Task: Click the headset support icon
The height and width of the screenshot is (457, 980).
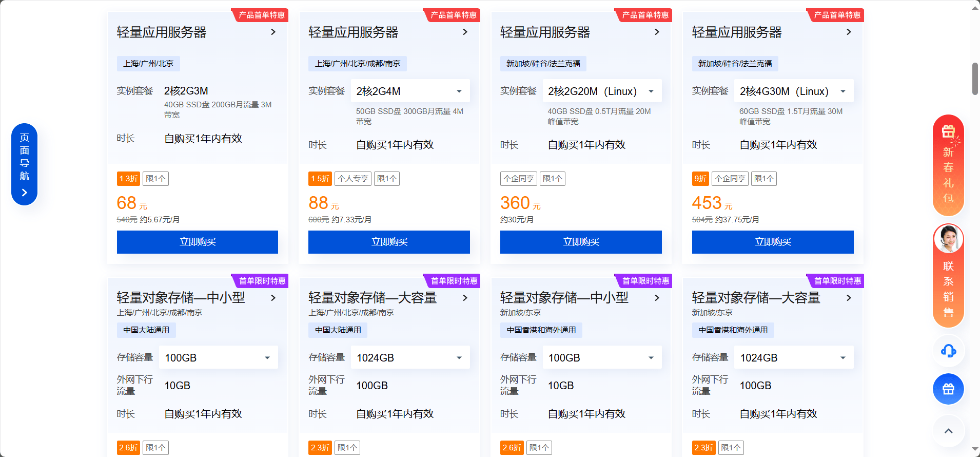Action: 948,351
